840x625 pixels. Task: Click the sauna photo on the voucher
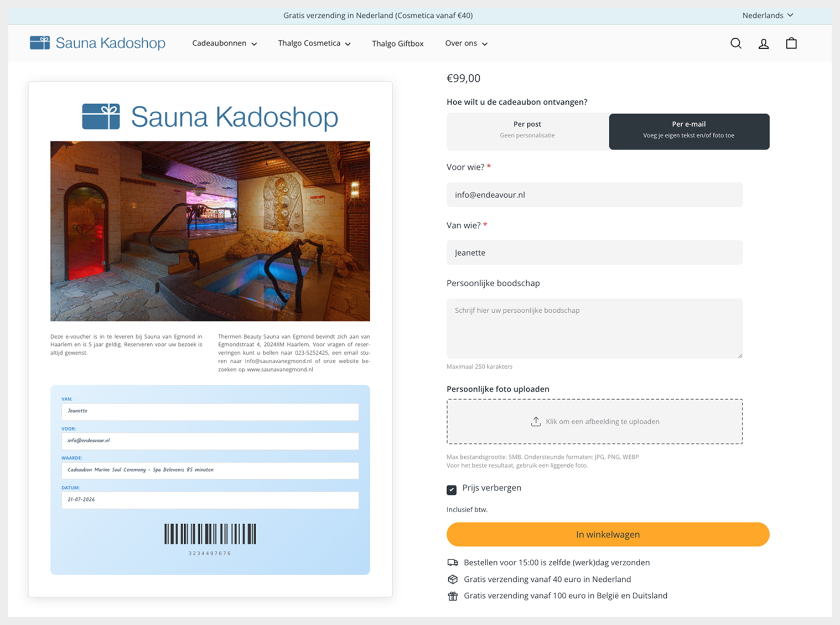point(210,231)
